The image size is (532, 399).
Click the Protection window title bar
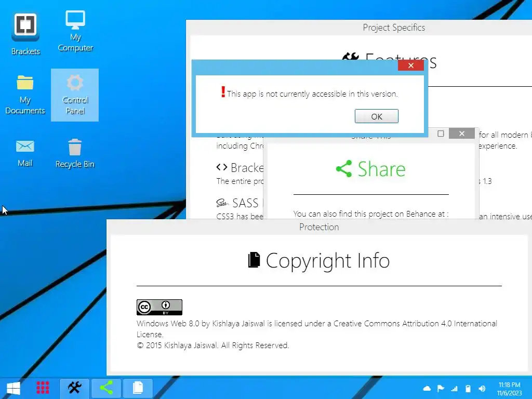(319, 227)
